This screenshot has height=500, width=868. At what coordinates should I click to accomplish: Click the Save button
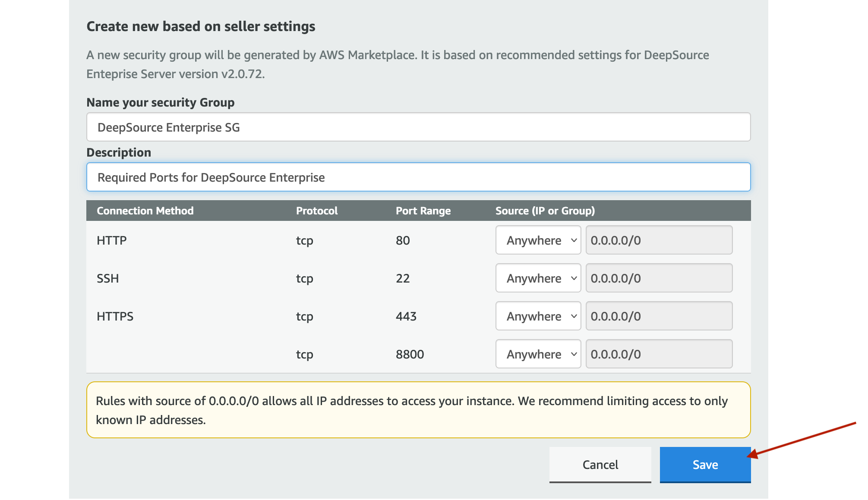pos(705,465)
